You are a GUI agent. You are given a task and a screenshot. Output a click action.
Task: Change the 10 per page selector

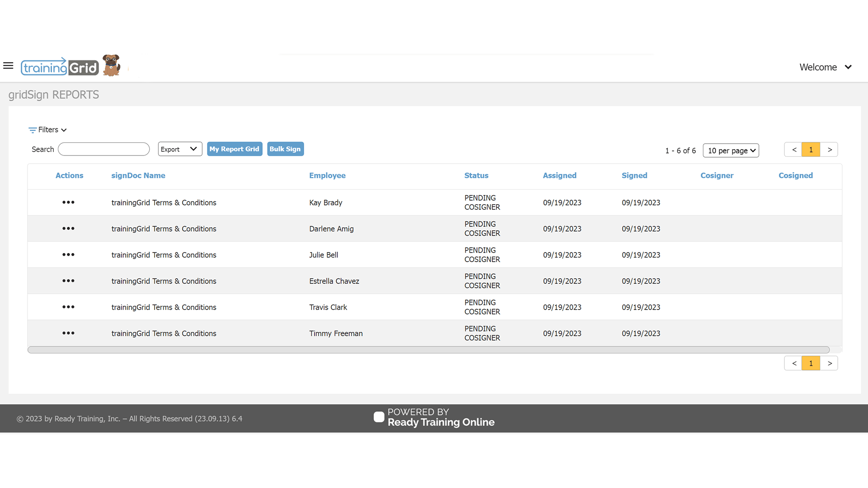[x=731, y=150]
